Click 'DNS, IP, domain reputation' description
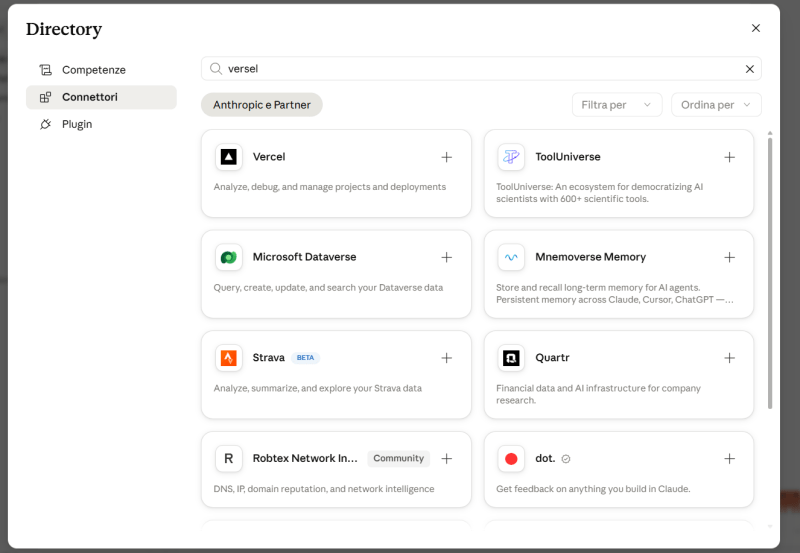Image resolution: width=800 pixels, height=553 pixels. tap(324, 489)
